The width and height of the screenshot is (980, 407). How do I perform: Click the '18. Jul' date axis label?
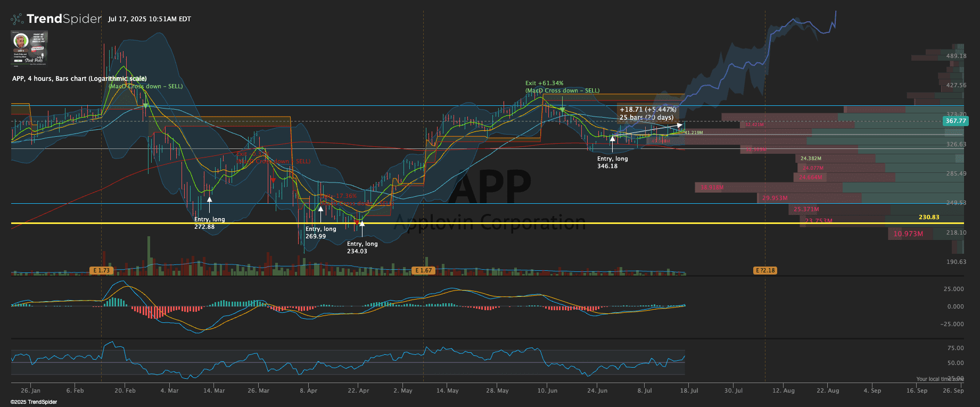pyautogui.click(x=689, y=391)
